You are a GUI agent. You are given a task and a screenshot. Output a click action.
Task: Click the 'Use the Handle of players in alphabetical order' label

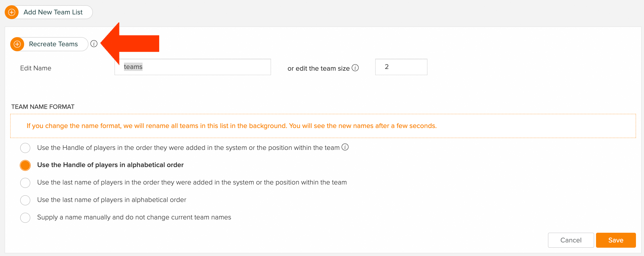coord(110,165)
